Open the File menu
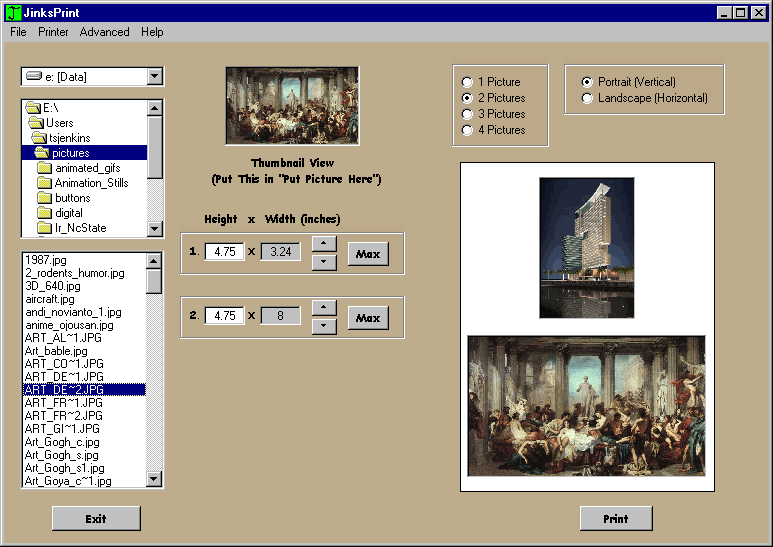This screenshot has width=773, height=547. tap(18, 32)
